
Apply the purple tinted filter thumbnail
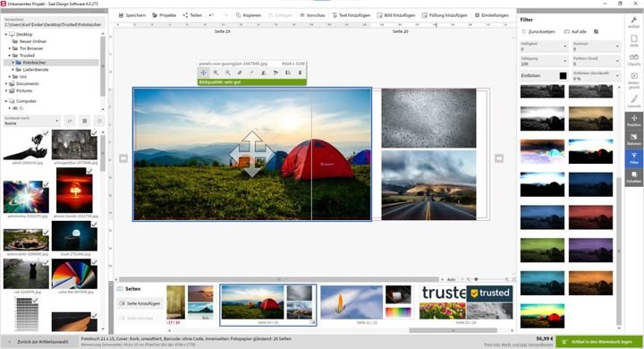coord(590,250)
